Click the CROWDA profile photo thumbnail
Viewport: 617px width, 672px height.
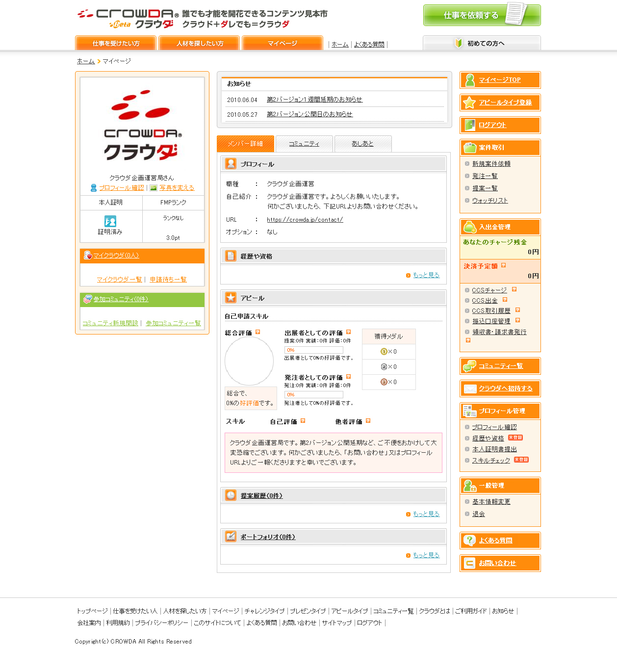tap(142, 125)
